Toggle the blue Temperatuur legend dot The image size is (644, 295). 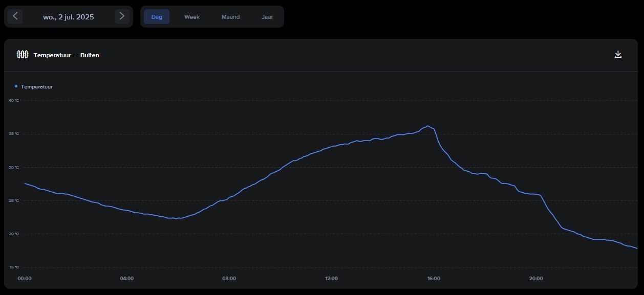16,86
